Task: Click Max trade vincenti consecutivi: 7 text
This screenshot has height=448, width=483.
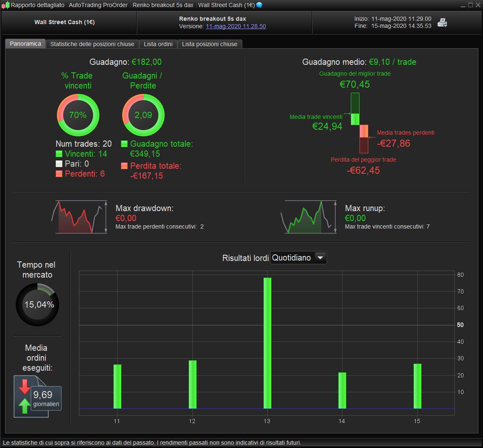Action: tap(387, 226)
